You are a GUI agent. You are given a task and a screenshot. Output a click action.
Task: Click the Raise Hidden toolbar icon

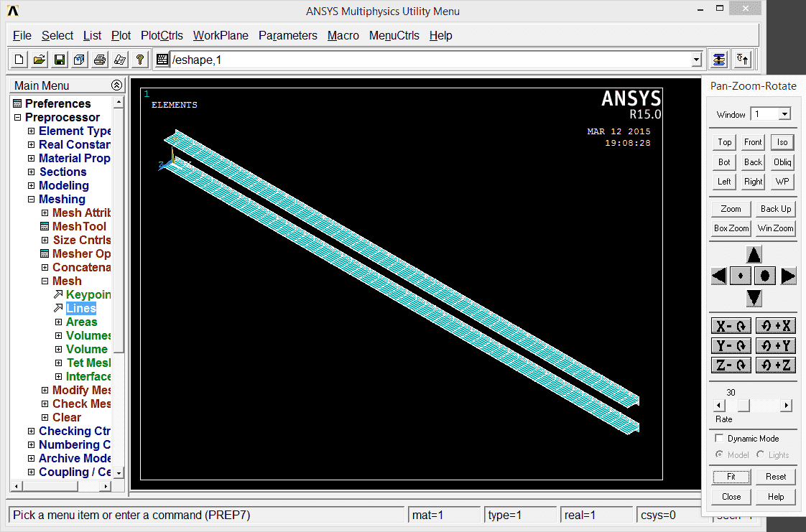(x=718, y=60)
